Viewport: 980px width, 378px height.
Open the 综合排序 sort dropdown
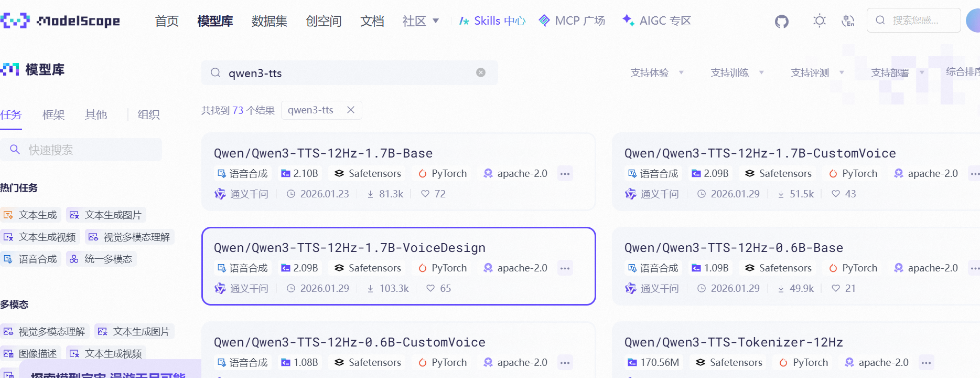[x=963, y=72]
